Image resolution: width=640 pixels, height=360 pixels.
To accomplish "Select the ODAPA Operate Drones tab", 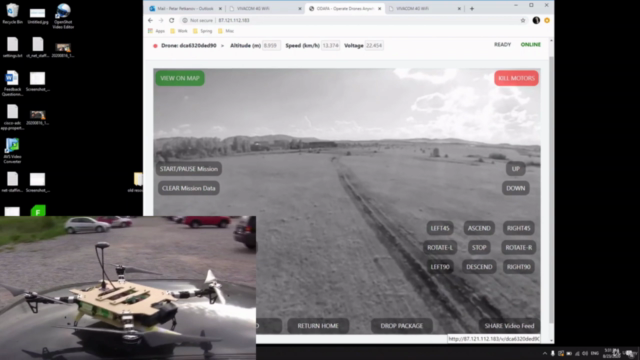I will click(x=345, y=9).
